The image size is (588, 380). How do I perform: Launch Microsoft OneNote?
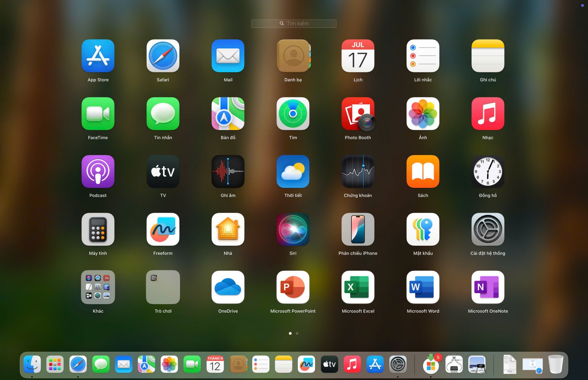coord(488,287)
